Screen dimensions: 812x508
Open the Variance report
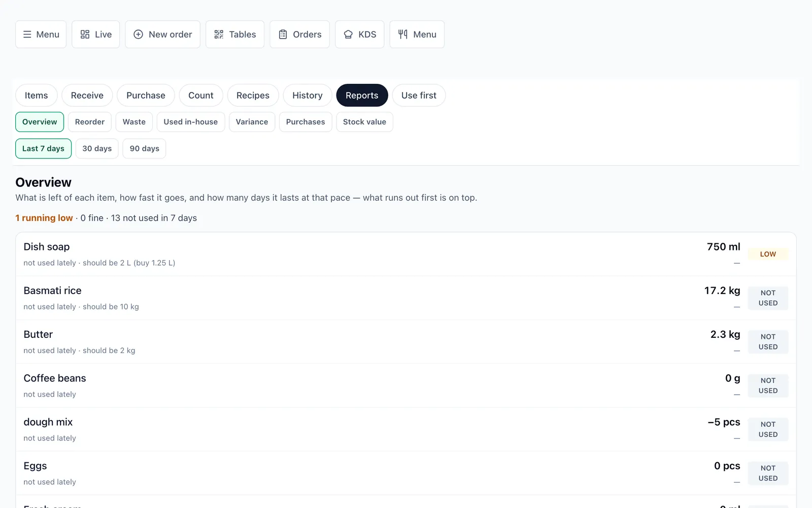click(x=252, y=122)
